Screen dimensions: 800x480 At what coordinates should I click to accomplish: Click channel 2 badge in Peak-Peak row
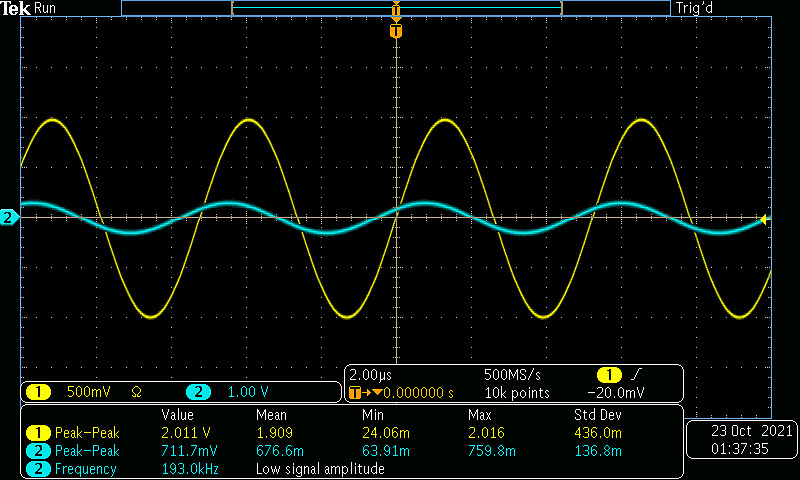pos(38,451)
